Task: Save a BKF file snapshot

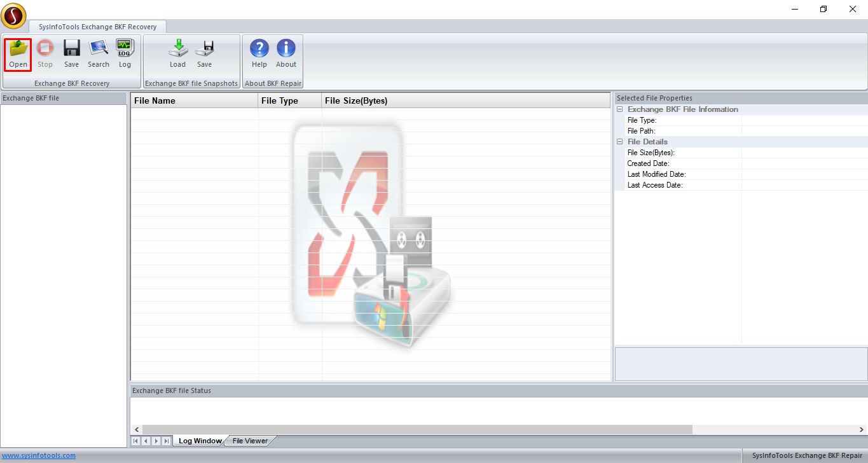Action: click(204, 54)
